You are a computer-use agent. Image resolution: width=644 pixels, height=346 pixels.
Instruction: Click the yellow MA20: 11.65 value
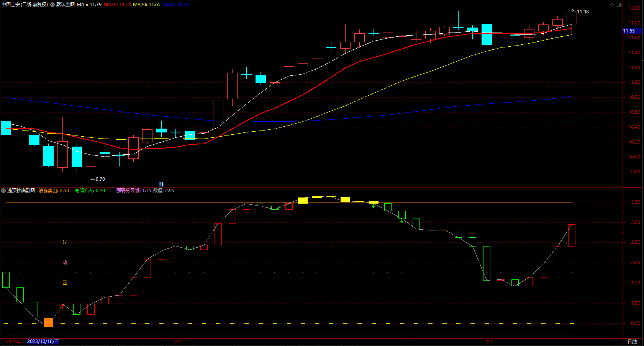point(147,5)
